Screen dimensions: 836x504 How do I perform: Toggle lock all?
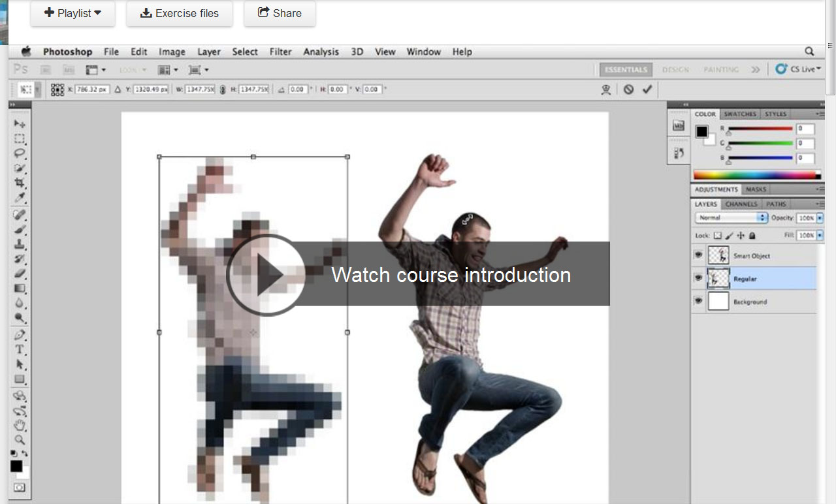tap(752, 235)
